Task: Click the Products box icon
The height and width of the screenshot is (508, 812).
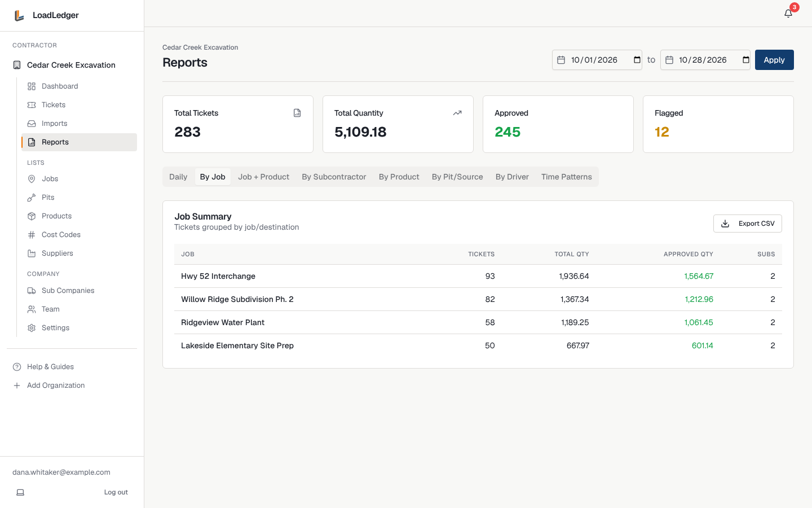Action: 32,216
